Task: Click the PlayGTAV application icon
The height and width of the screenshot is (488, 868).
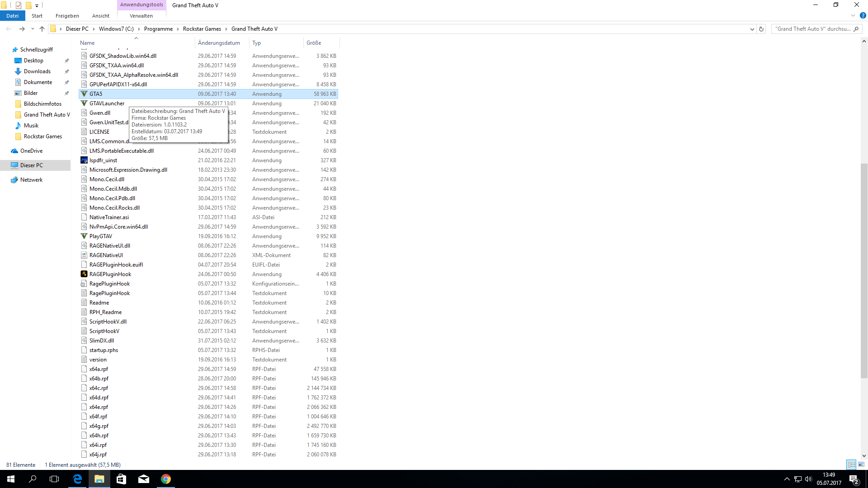Action: (84, 236)
